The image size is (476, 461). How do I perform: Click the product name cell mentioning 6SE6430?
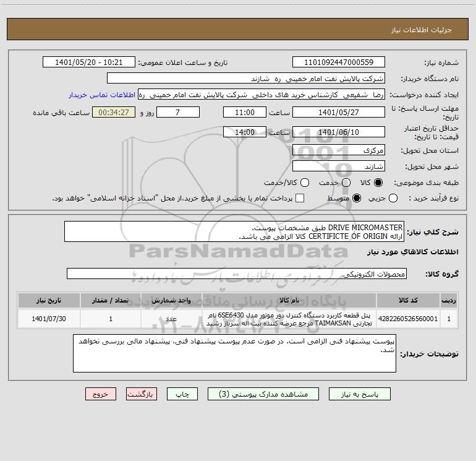(x=289, y=319)
